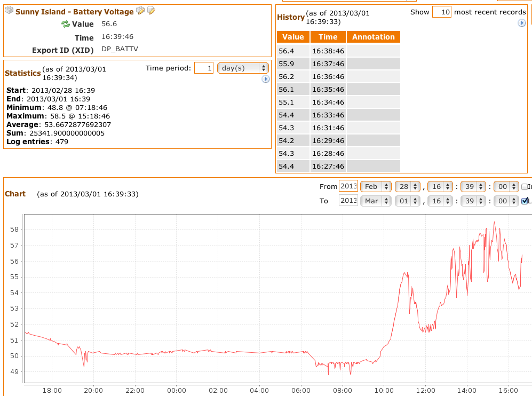
Task: Click the To year input field
Action: [348, 201]
